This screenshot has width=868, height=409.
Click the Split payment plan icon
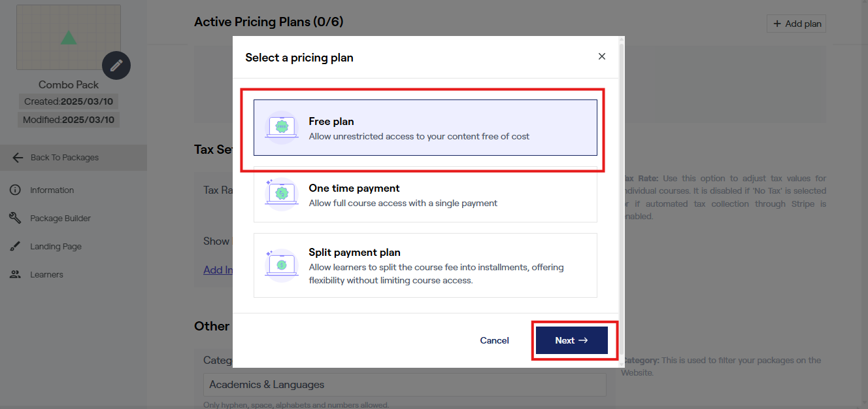coord(282,264)
